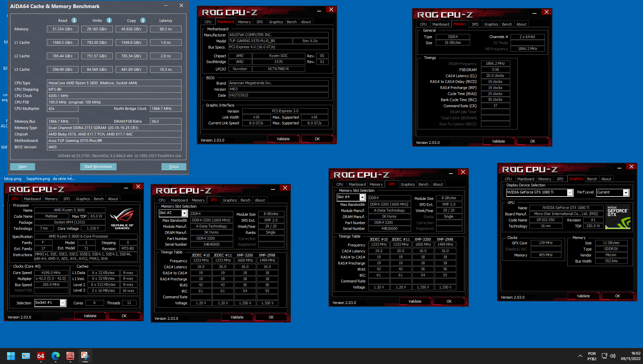The width and height of the screenshot is (643, 364).
Task: Open Microsoft Edge from the taskbar
Action: 56,356
